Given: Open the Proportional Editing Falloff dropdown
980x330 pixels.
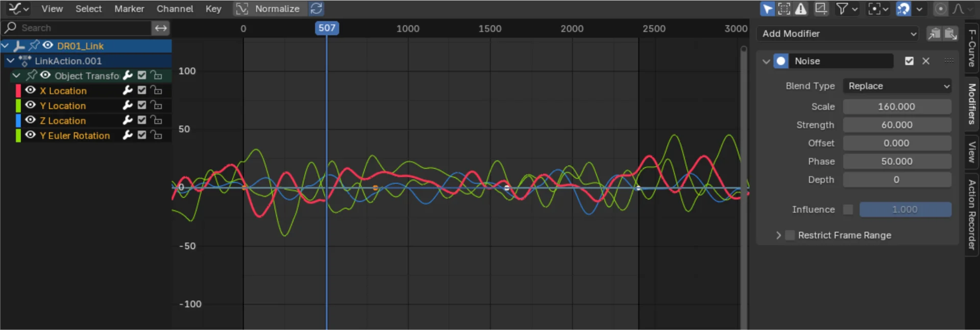Looking at the screenshot, I should [x=961, y=9].
